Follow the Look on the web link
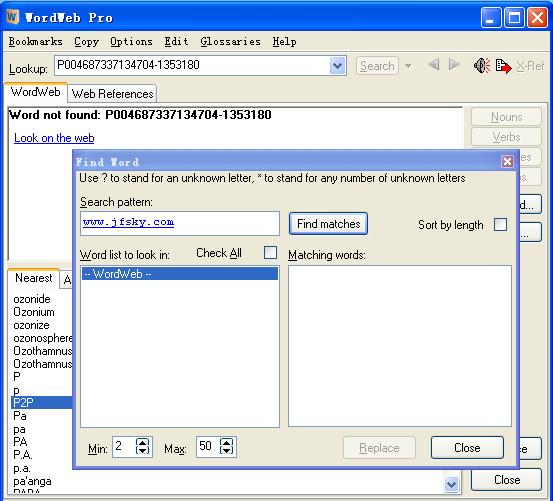The height and width of the screenshot is (501, 553). [x=54, y=138]
